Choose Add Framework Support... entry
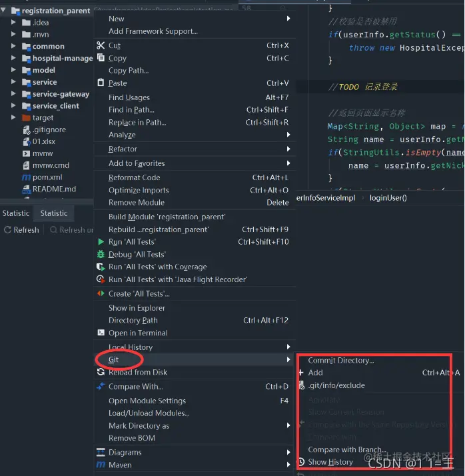The image size is (465, 476). [x=195, y=31]
